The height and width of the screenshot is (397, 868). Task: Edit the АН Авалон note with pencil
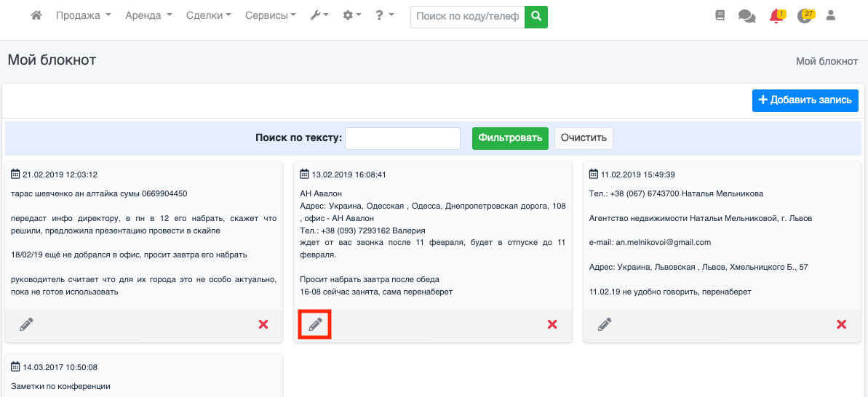[x=315, y=324]
